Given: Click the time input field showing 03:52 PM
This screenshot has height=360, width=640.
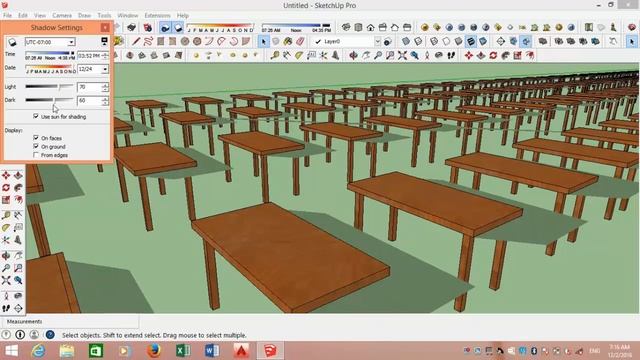Looking at the screenshot, I should point(89,56).
